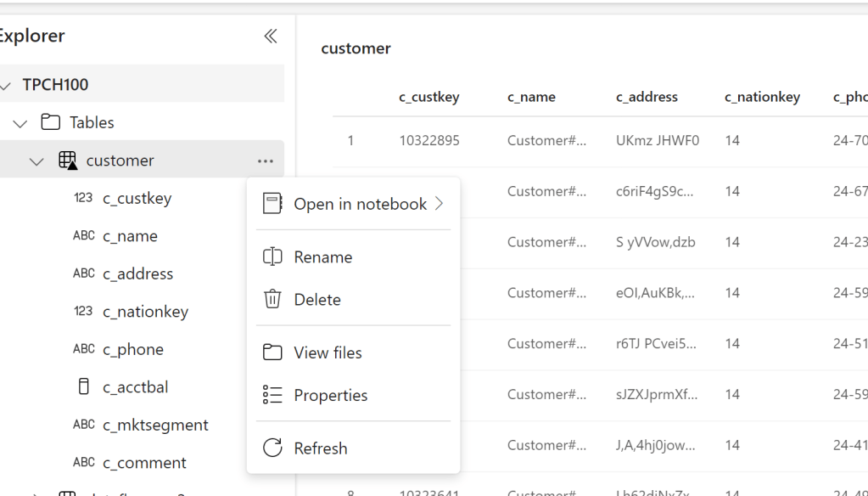This screenshot has width=868, height=496.
Task: Collapse the customer table chevron
Action: [36, 161]
